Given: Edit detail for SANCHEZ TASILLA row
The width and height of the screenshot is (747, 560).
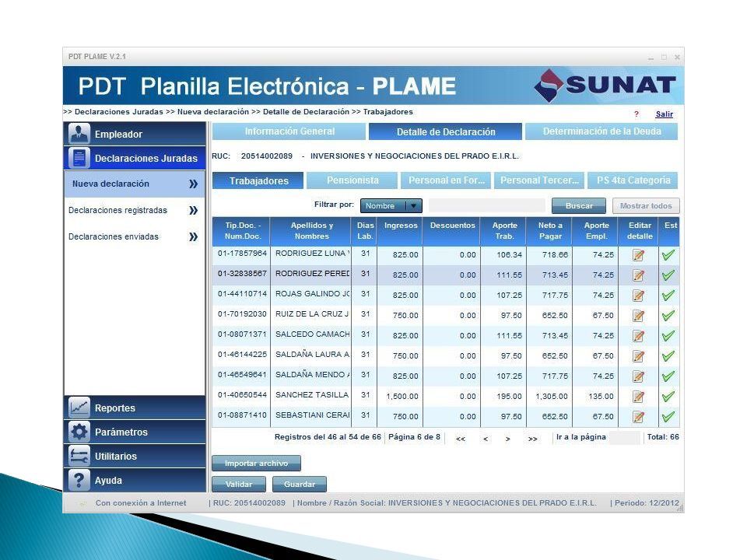Looking at the screenshot, I should [638, 396].
